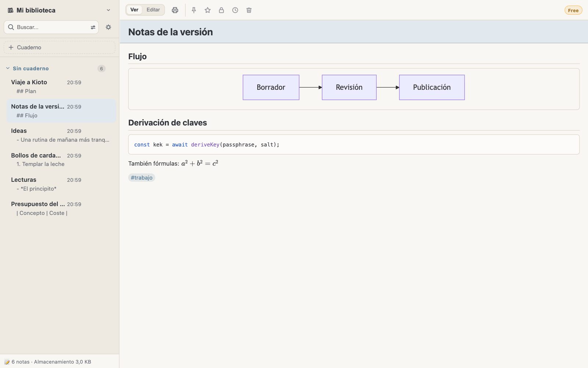The width and height of the screenshot is (588, 368).
Task: Click the Revisión diagram box
Action: pyautogui.click(x=349, y=87)
